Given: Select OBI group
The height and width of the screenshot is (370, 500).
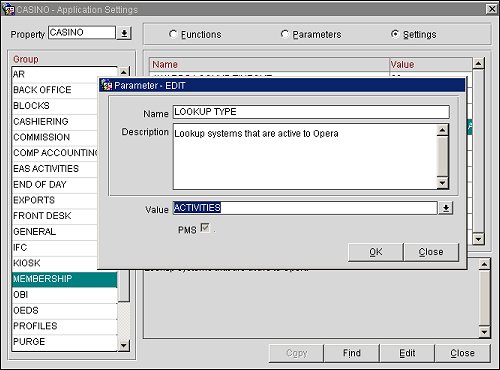Looking at the screenshot, I should [65, 295].
